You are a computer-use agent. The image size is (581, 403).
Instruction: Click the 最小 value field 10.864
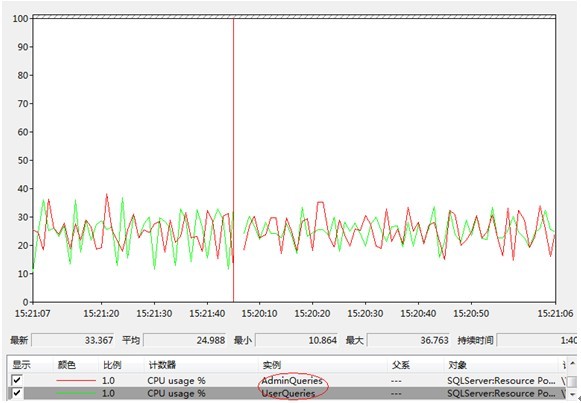tap(297, 340)
